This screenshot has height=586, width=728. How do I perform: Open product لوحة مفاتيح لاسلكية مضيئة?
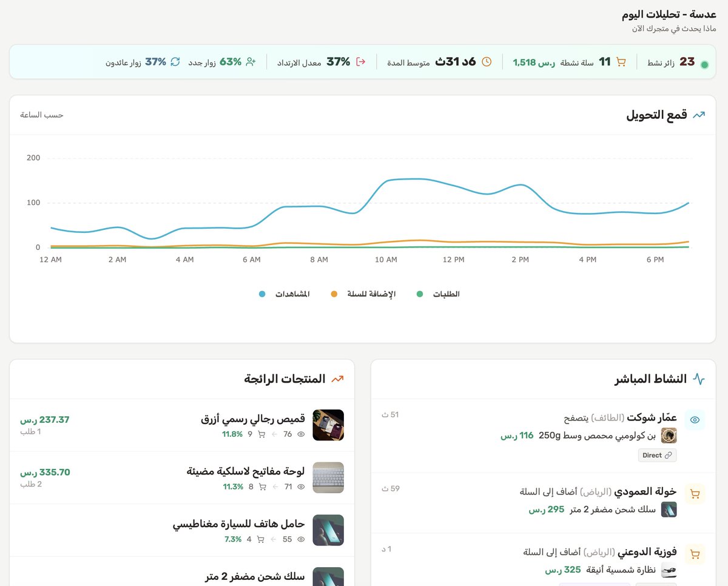click(246, 472)
